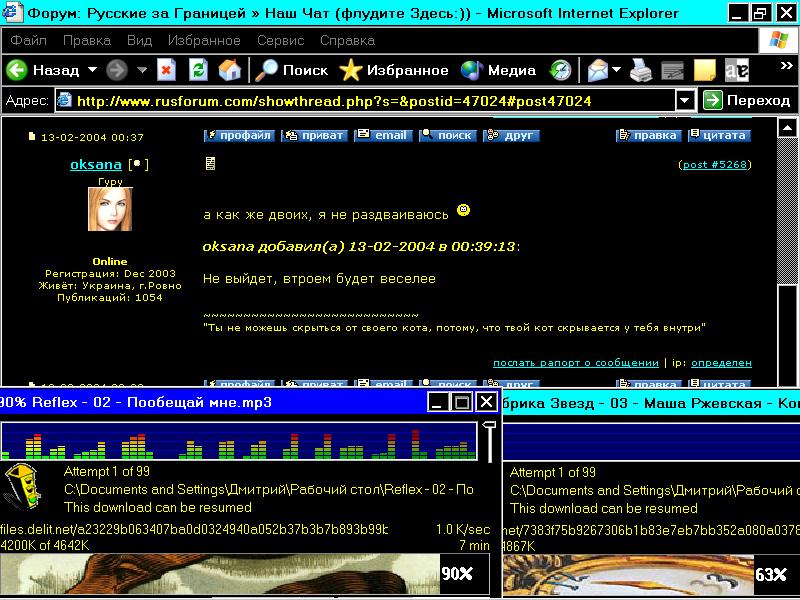
Task: Click the address bar URL field
Action: click(370, 100)
